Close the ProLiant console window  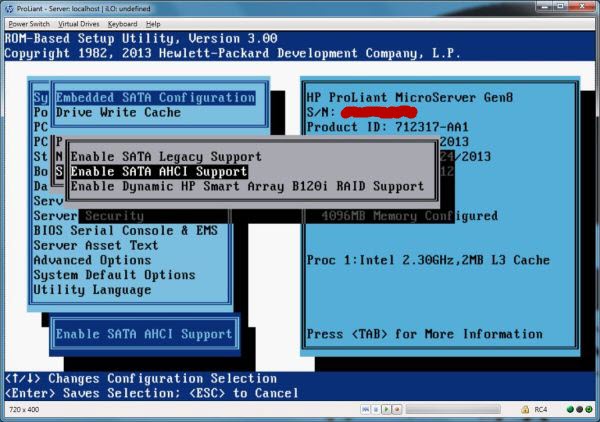click(582, 6)
